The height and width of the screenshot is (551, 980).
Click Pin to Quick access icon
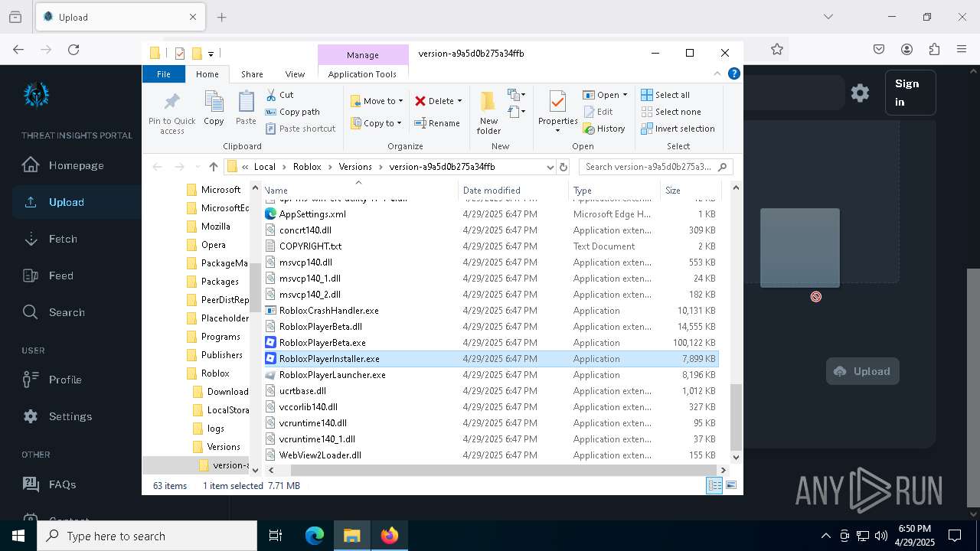point(171,112)
